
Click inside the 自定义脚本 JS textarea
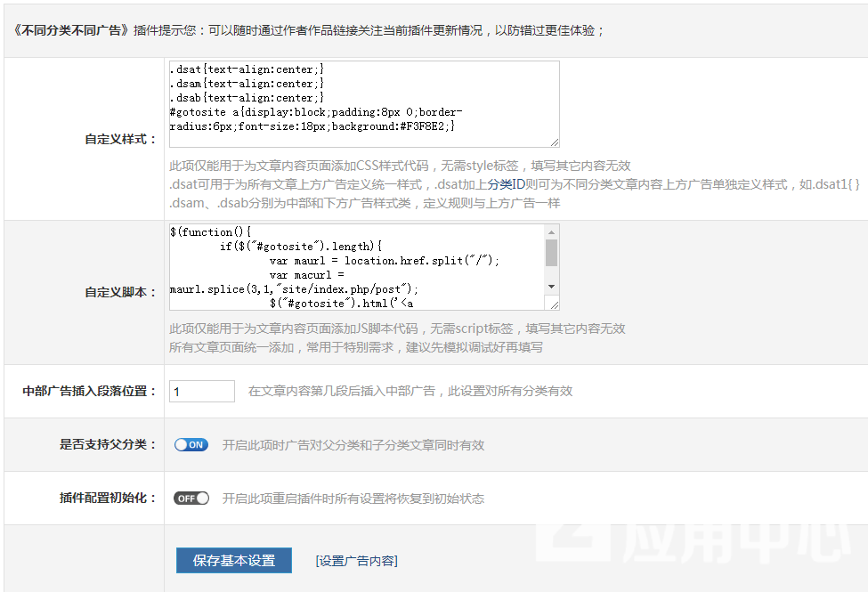pyautogui.click(x=356, y=267)
